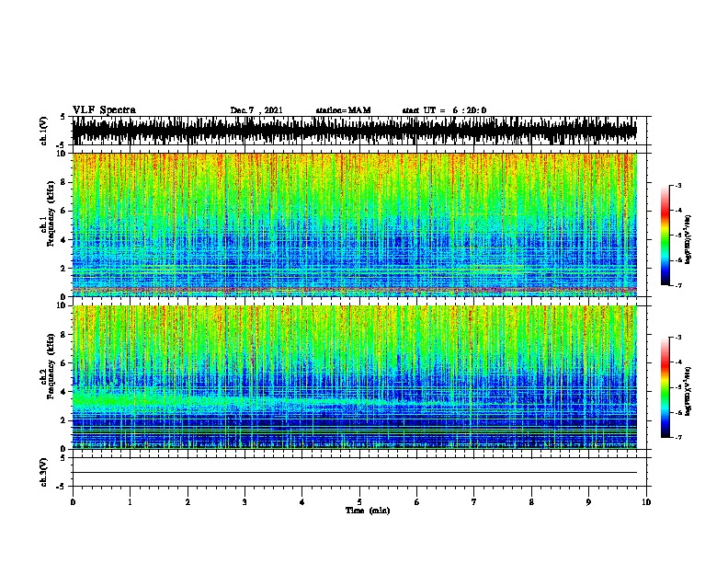Click the ch.1(V) waveform trace panel
The image size is (728, 563).
tap(355, 131)
